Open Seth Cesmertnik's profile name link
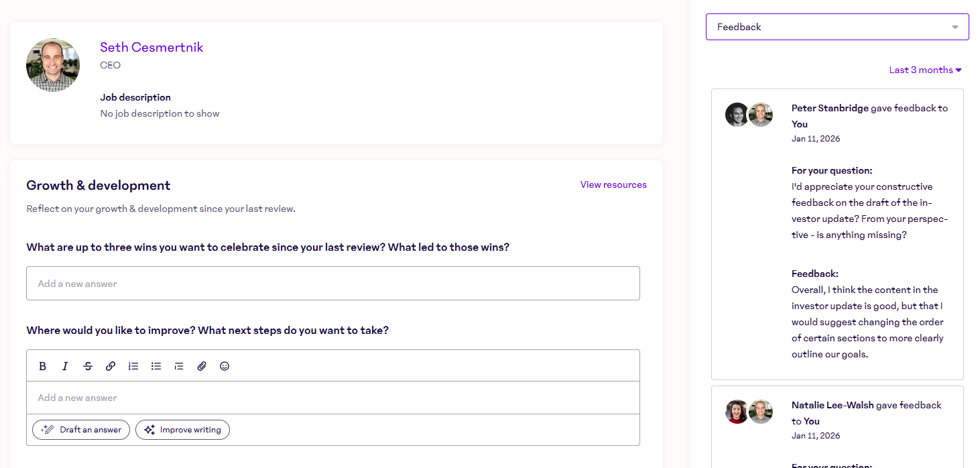Image resolution: width=980 pixels, height=468 pixels. [x=151, y=47]
